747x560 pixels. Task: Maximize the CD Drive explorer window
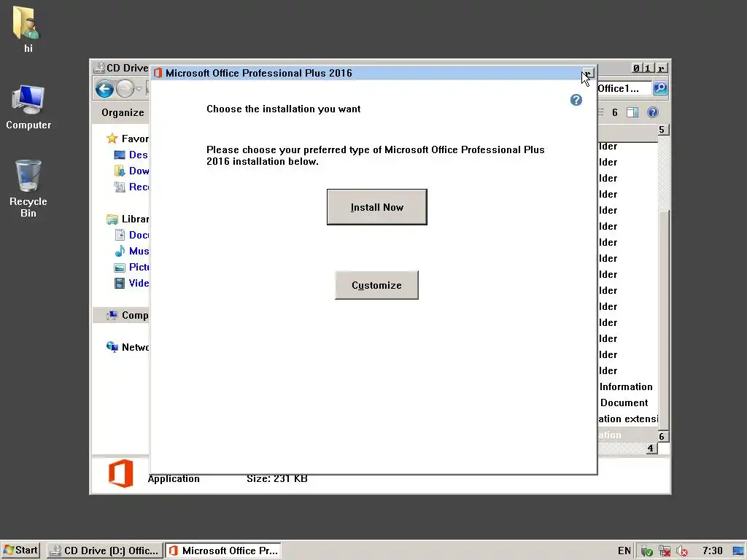click(x=647, y=68)
